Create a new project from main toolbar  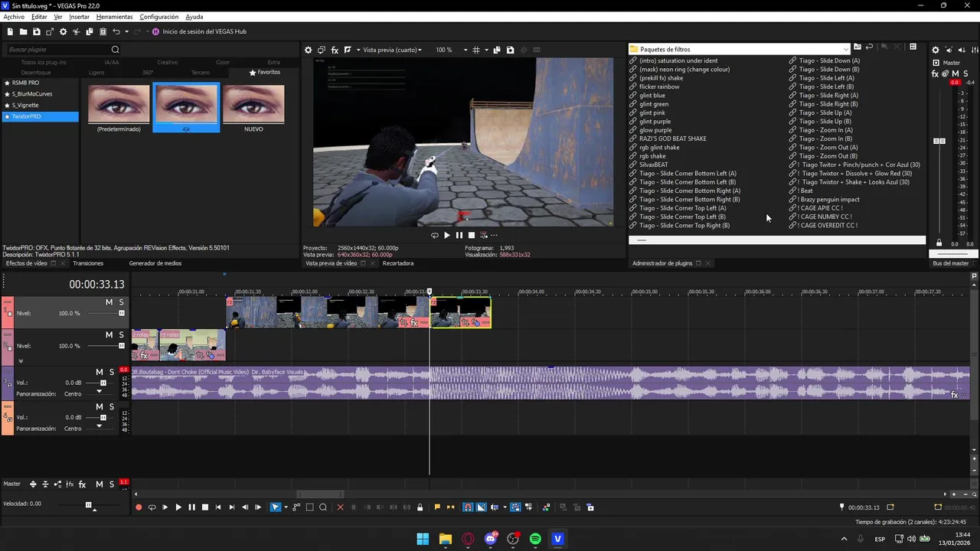pos(10,31)
